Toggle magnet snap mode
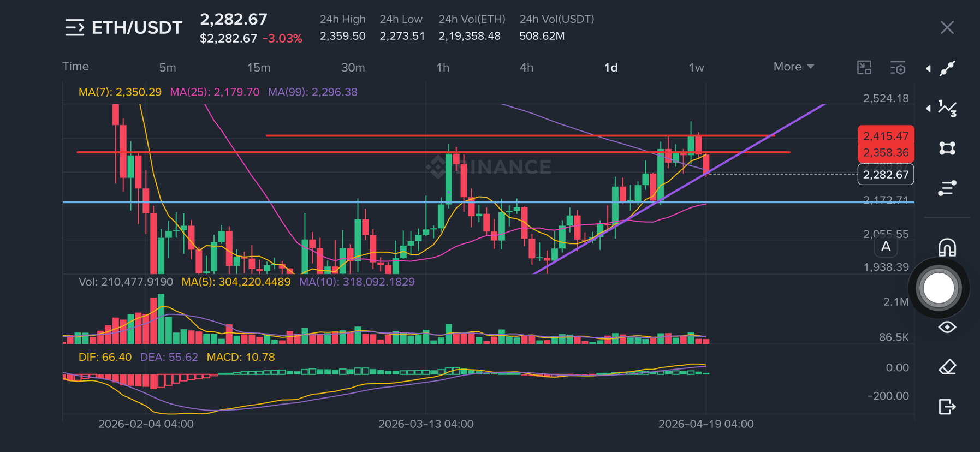 (x=947, y=247)
